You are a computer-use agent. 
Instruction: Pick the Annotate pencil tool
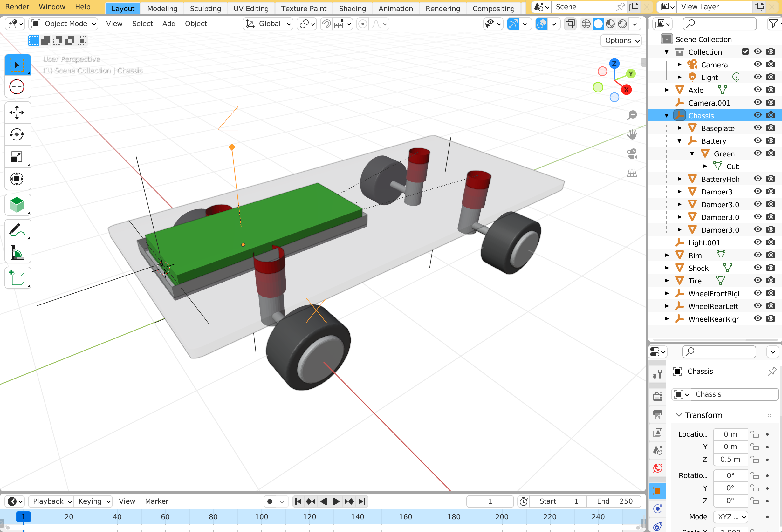17,230
